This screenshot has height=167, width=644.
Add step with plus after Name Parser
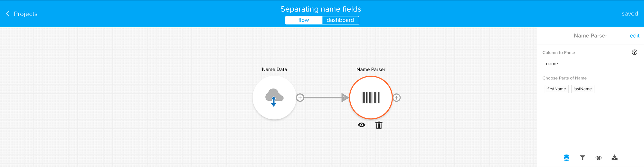[397, 97]
